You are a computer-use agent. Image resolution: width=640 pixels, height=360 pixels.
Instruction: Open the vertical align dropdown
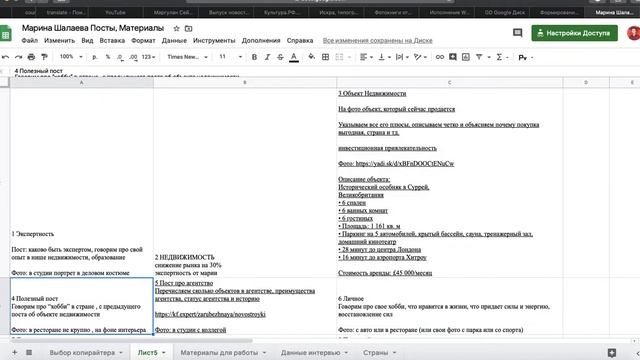[384, 57]
